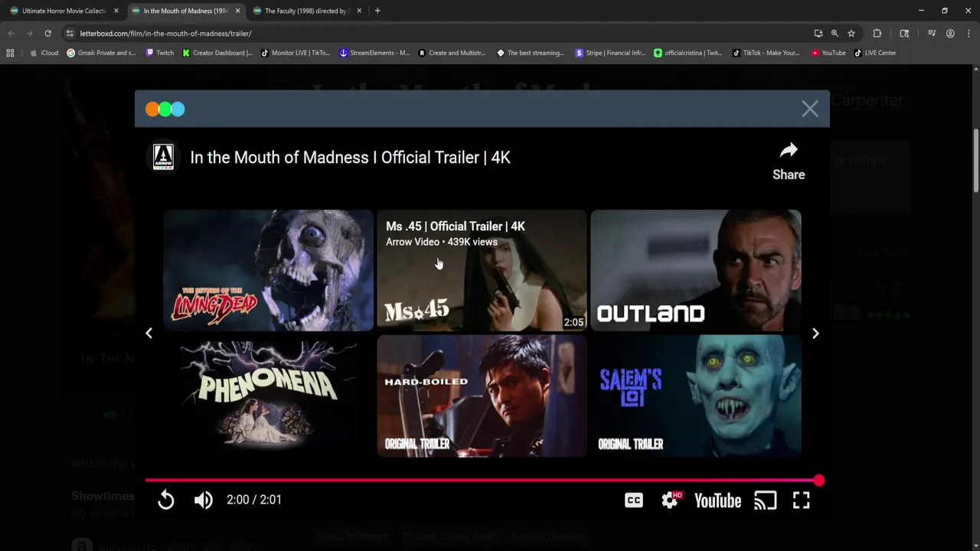Open the install app icon
This screenshot has height=551, width=980.
coord(818,34)
